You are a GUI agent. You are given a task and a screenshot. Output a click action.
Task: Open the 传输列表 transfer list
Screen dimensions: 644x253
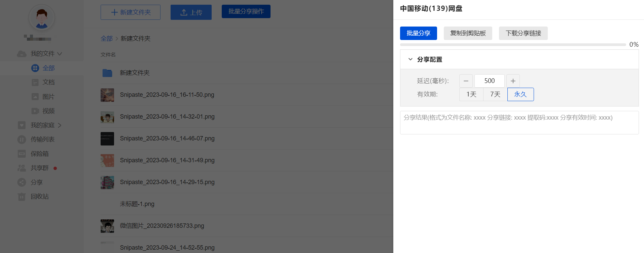tap(42, 139)
